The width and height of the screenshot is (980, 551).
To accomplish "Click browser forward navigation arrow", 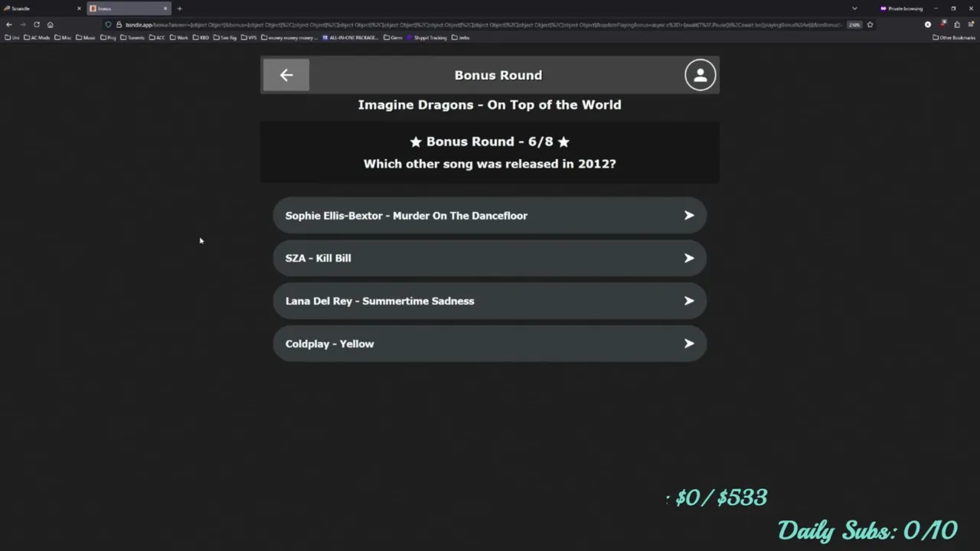I will tap(22, 24).
